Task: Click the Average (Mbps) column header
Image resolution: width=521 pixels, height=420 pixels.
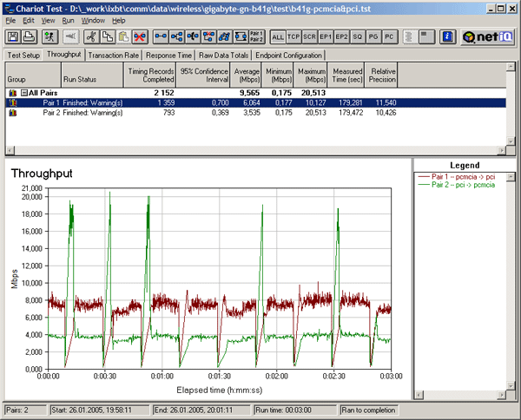Action: point(246,73)
